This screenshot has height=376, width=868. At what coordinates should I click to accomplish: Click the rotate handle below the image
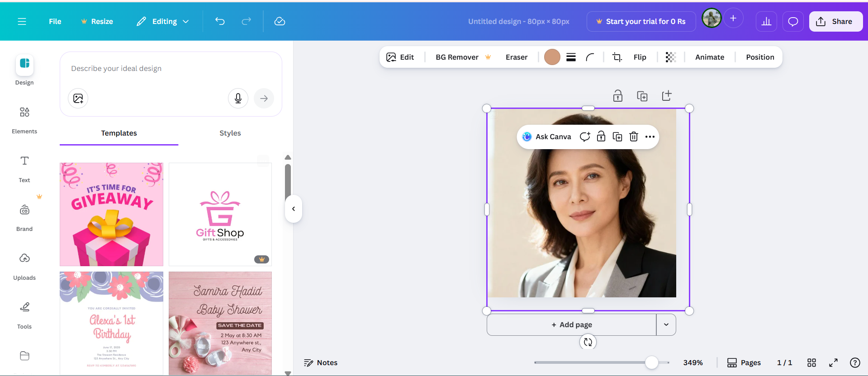click(x=588, y=342)
